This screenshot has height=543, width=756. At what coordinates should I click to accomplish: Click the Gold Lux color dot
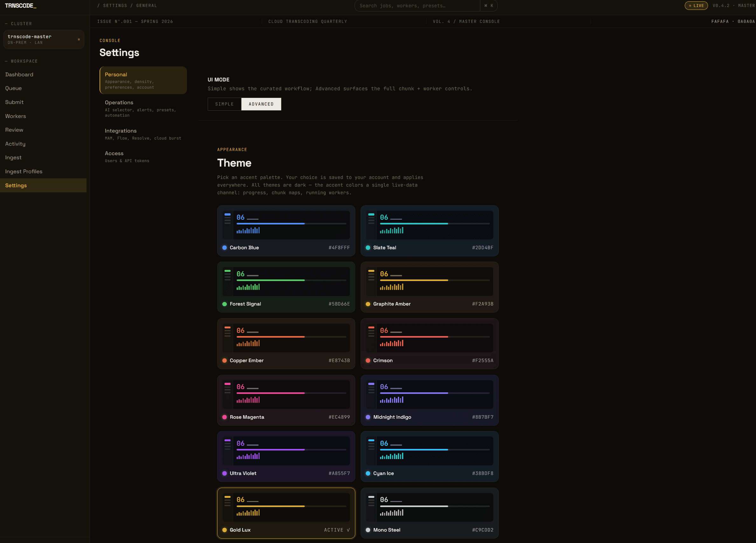point(224,530)
